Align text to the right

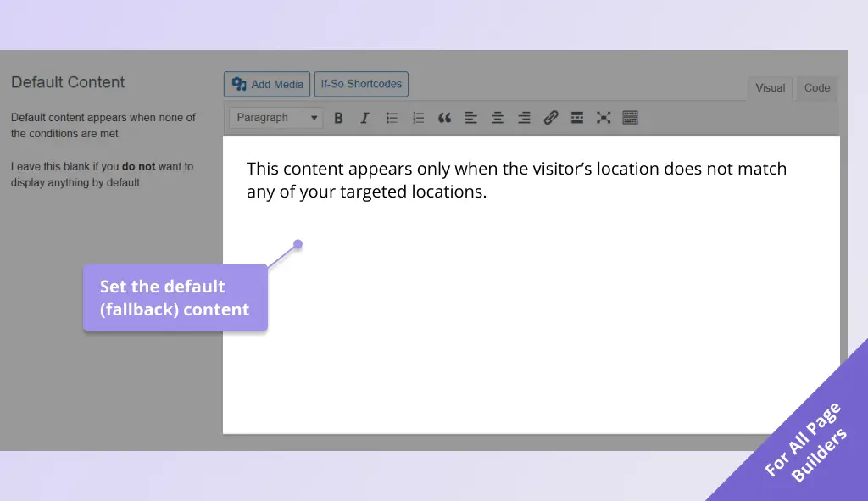524,118
